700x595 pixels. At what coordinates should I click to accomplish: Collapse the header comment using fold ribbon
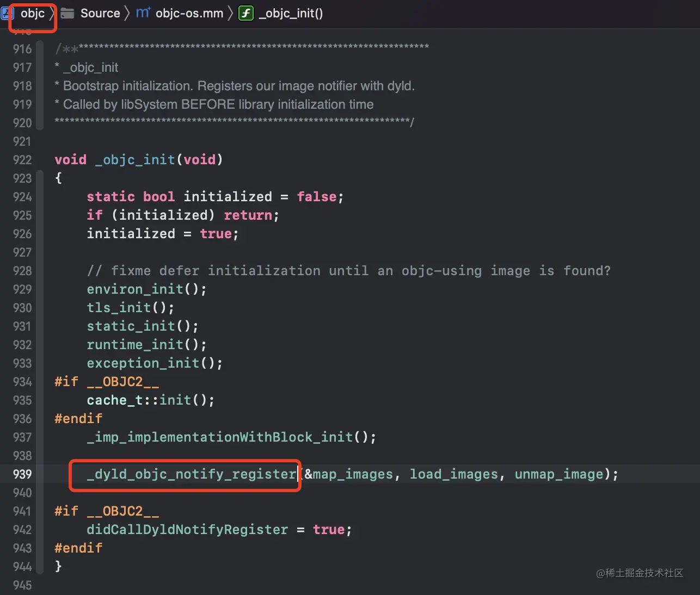(40, 85)
